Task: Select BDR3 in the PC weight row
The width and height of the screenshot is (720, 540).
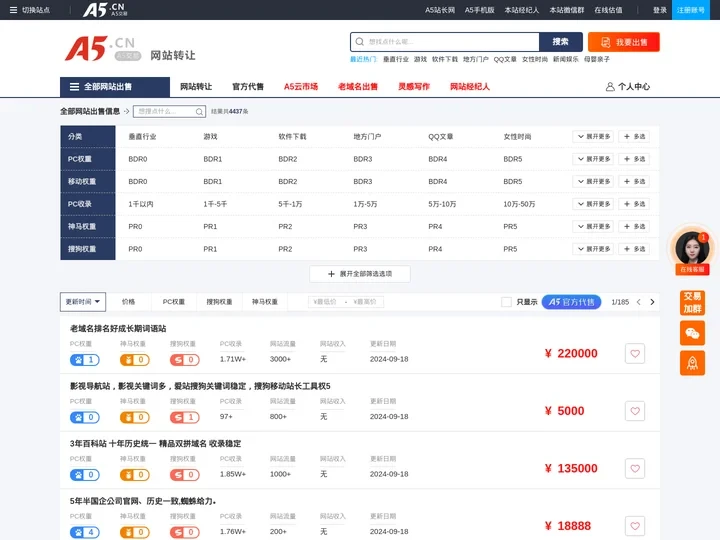Action: click(x=363, y=159)
